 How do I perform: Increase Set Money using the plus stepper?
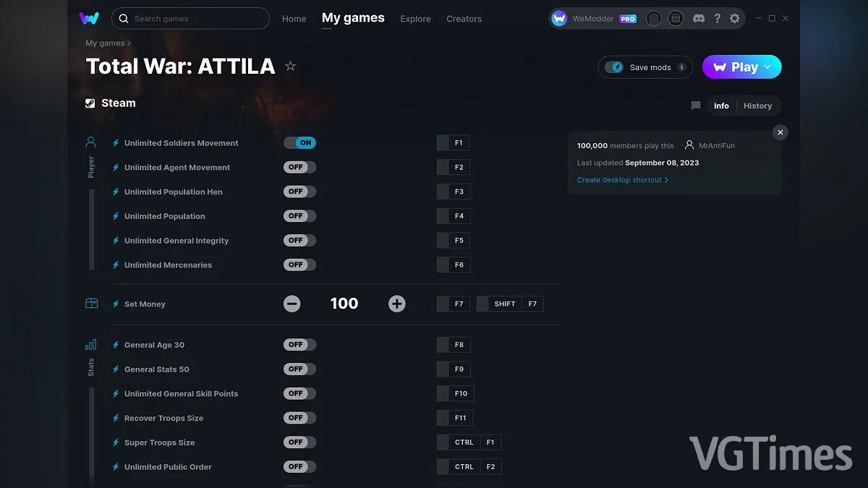(396, 304)
